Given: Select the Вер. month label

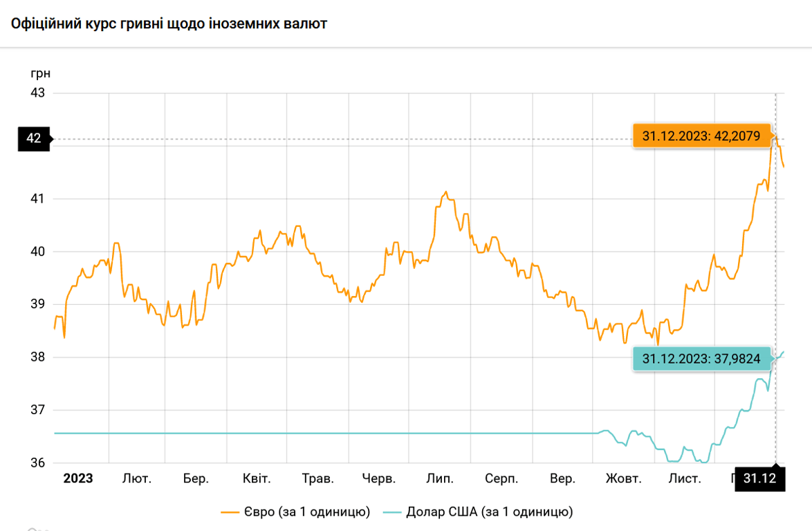Looking at the screenshot, I should click(x=562, y=478).
